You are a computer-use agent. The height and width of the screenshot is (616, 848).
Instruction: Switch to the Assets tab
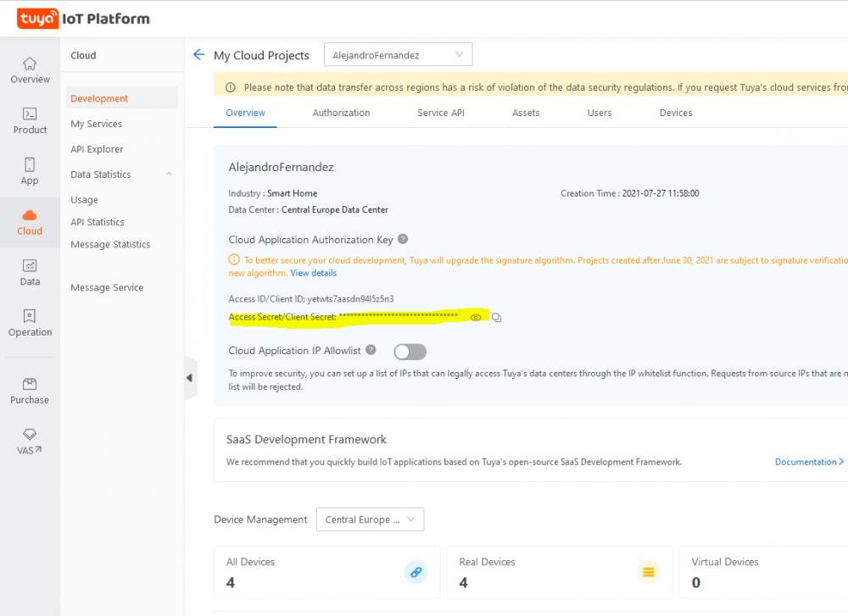526,113
